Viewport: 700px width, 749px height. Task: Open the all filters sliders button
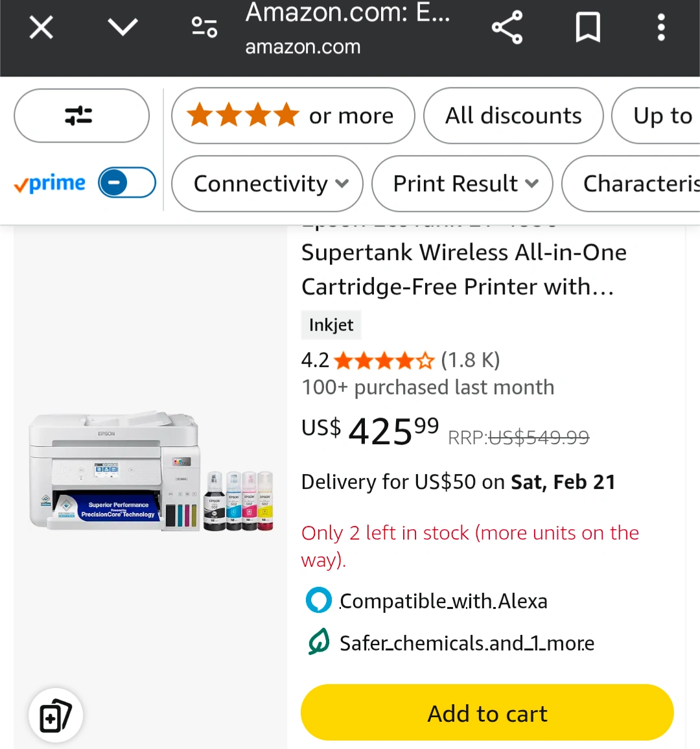[x=82, y=115]
